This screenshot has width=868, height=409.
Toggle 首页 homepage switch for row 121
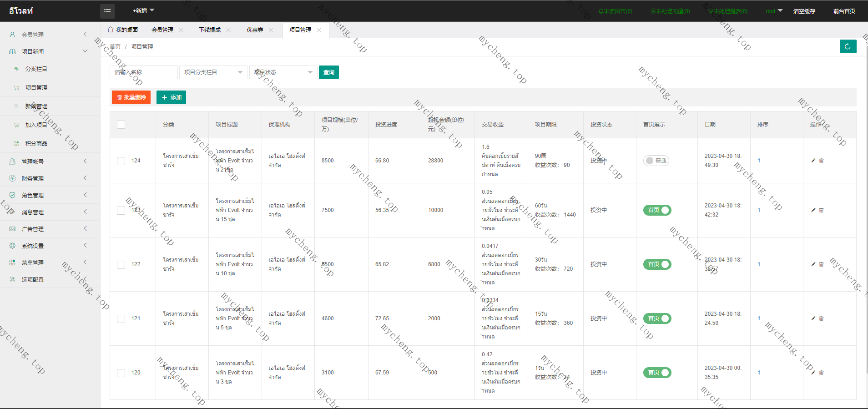[657, 318]
